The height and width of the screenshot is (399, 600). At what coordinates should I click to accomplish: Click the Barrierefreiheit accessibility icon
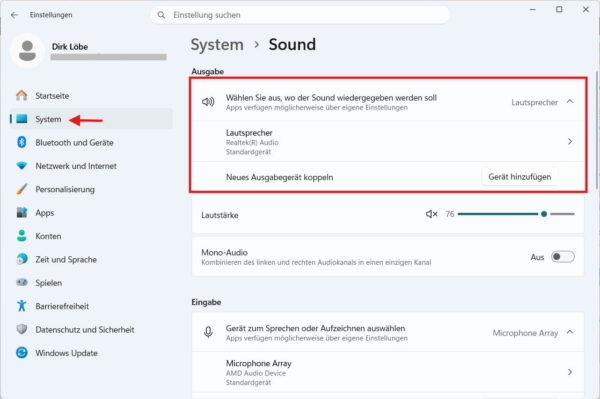click(x=22, y=306)
